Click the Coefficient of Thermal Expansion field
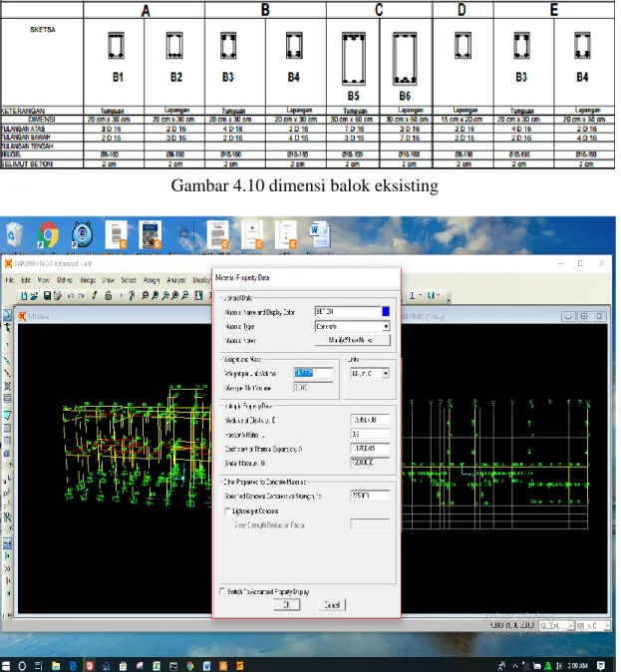The height and width of the screenshot is (672, 621). pos(370,449)
